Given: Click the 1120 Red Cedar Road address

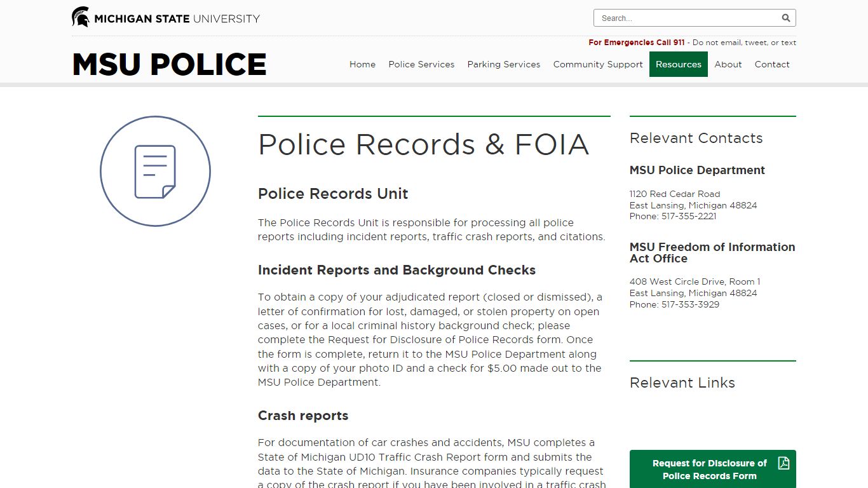Looking at the screenshot, I should point(675,194).
